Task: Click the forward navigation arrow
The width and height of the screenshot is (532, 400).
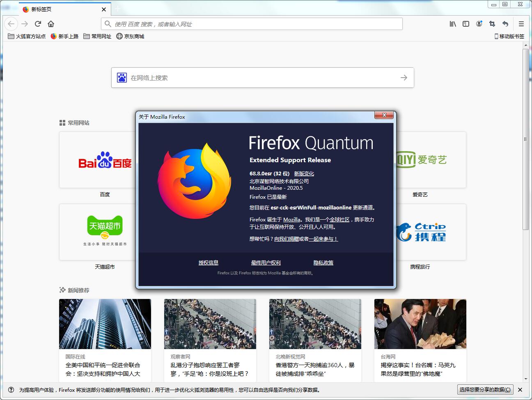Action: (x=25, y=24)
